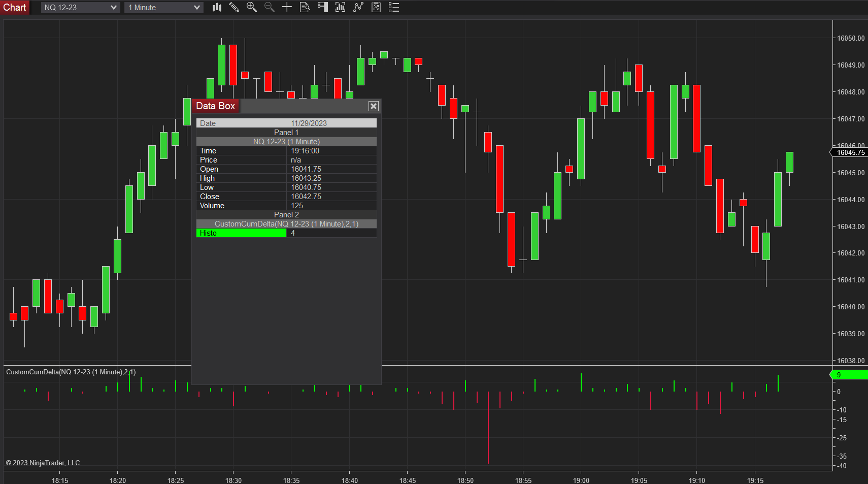The height and width of the screenshot is (484, 868).
Task: Click the zoom in magnifier icon
Action: coord(252,7)
